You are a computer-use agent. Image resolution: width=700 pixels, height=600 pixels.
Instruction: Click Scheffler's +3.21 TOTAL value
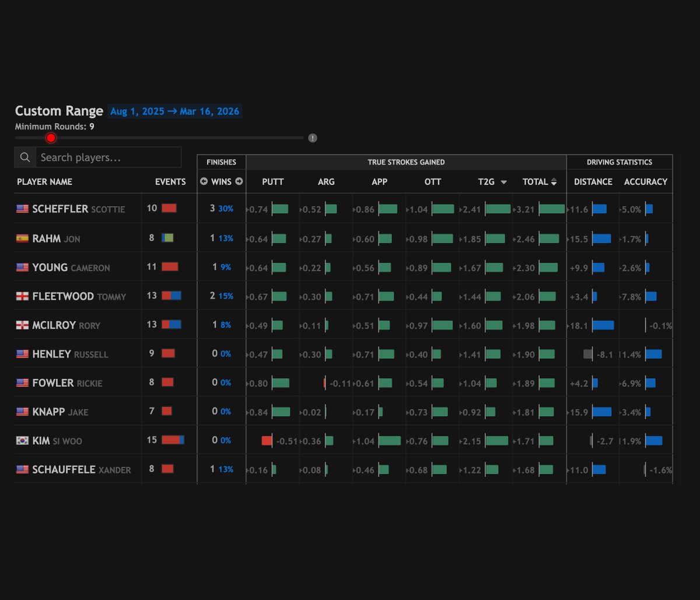pyautogui.click(x=524, y=210)
